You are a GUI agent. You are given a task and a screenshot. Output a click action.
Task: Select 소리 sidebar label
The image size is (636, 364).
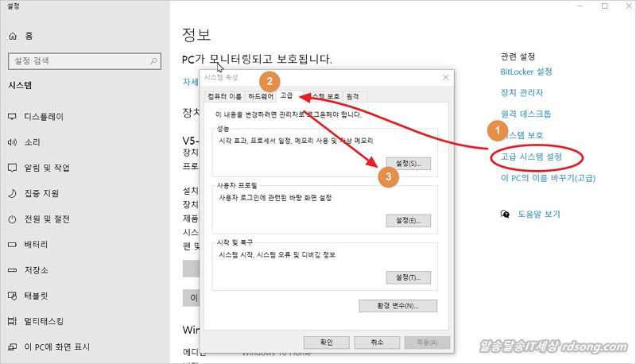32,142
